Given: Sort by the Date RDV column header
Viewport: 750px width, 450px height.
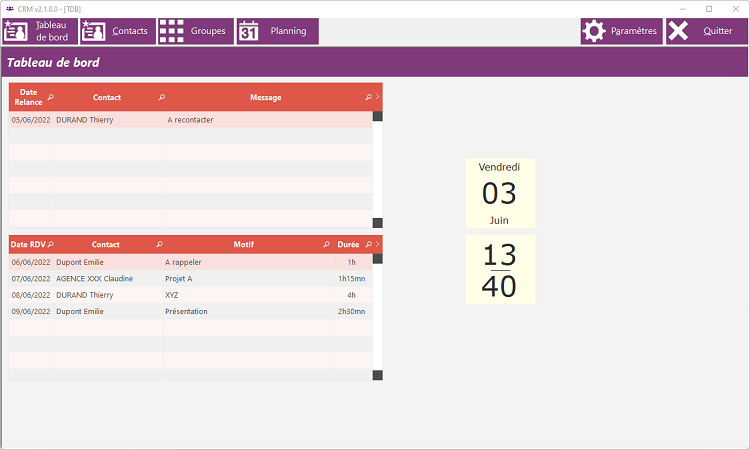Looking at the screenshot, I should click(28, 244).
